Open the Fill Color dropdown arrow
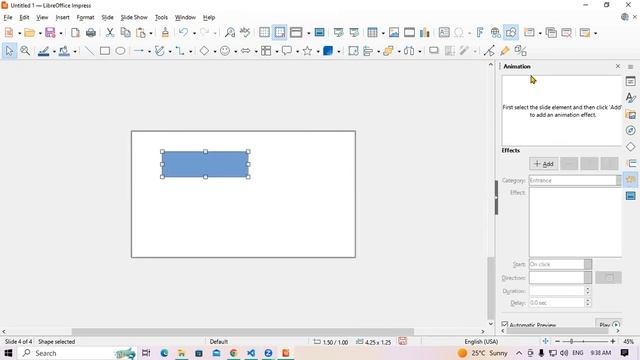Screen dimensions: 640x360 pos(75,51)
